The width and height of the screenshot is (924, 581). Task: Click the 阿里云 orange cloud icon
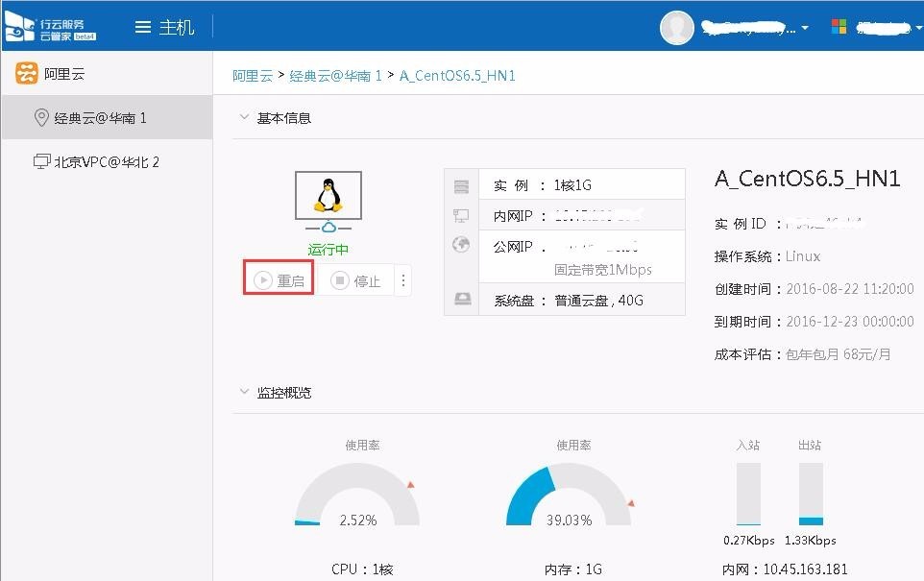[x=27, y=74]
